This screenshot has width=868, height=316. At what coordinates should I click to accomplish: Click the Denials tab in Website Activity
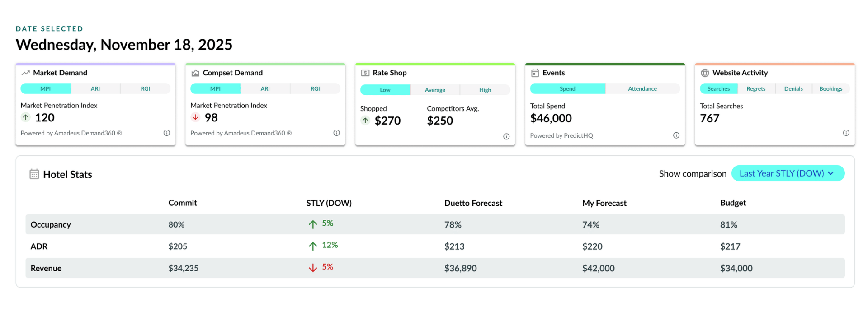pyautogui.click(x=793, y=88)
